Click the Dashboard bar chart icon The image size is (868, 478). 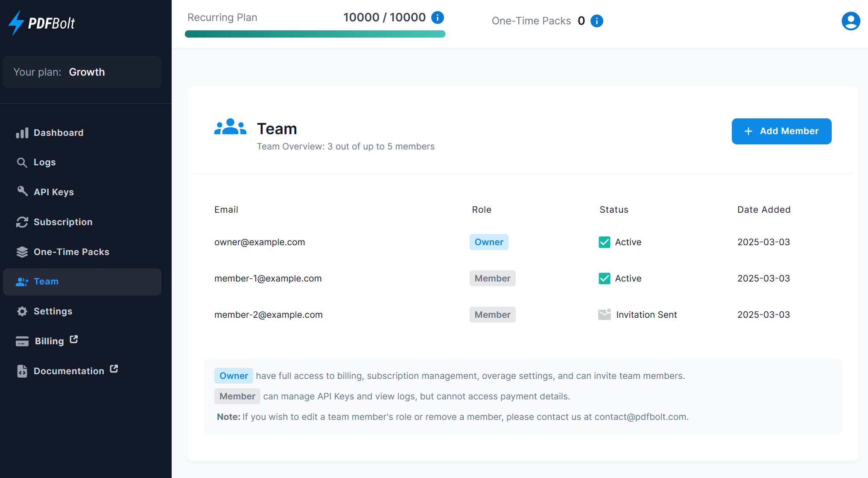(x=22, y=133)
